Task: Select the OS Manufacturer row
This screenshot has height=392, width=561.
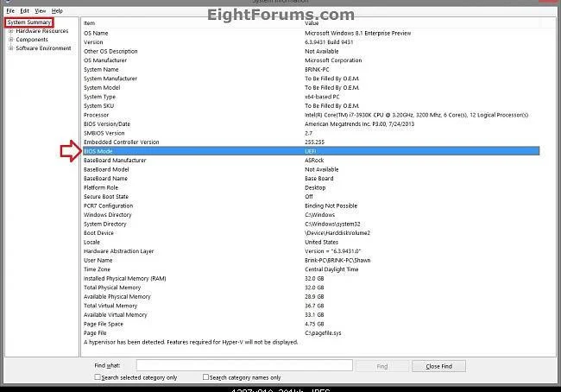Action: (x=311, y=60)
